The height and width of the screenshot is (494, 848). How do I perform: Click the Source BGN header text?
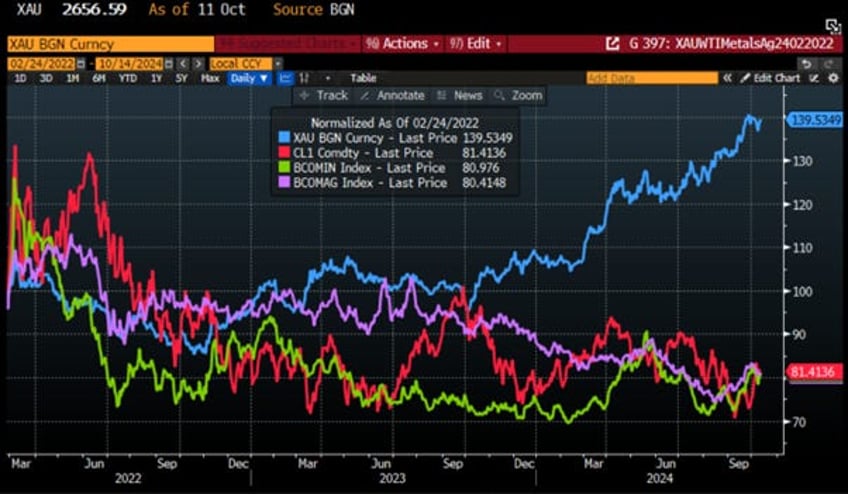[314, 9]
